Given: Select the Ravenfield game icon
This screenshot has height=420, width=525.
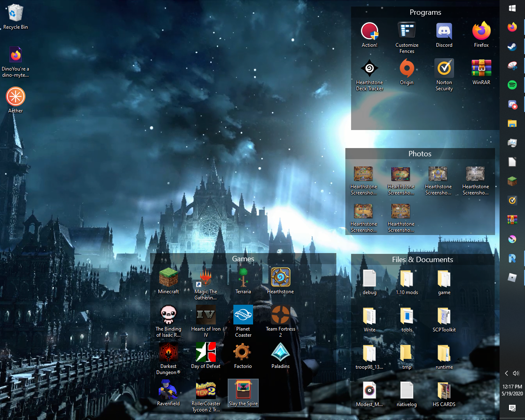Looking at the screenshot, I should pyautogui.click(x=169, y=393).
